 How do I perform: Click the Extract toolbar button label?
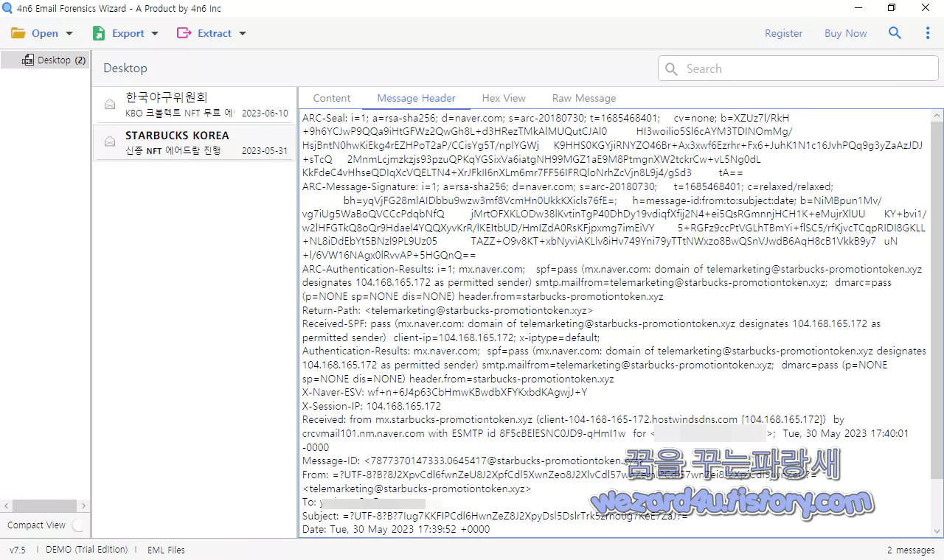pyautogui.click(x=215, y=33)
